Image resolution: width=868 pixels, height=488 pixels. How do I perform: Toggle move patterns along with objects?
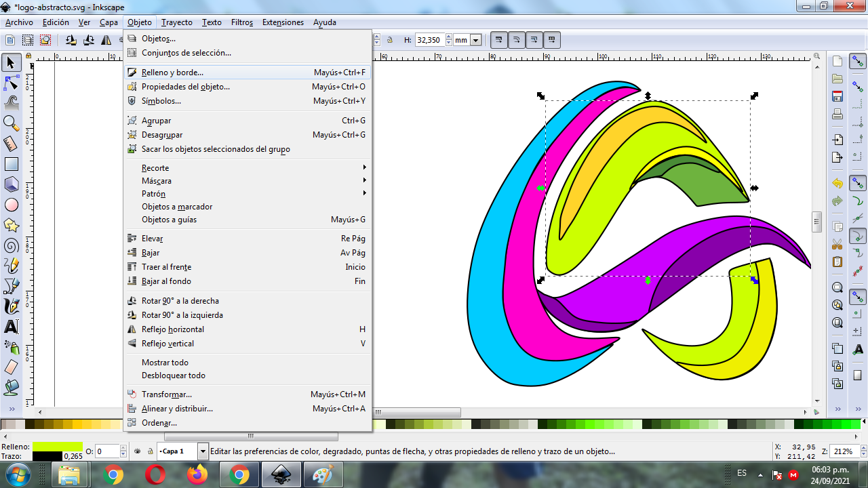tap(552, 40)
